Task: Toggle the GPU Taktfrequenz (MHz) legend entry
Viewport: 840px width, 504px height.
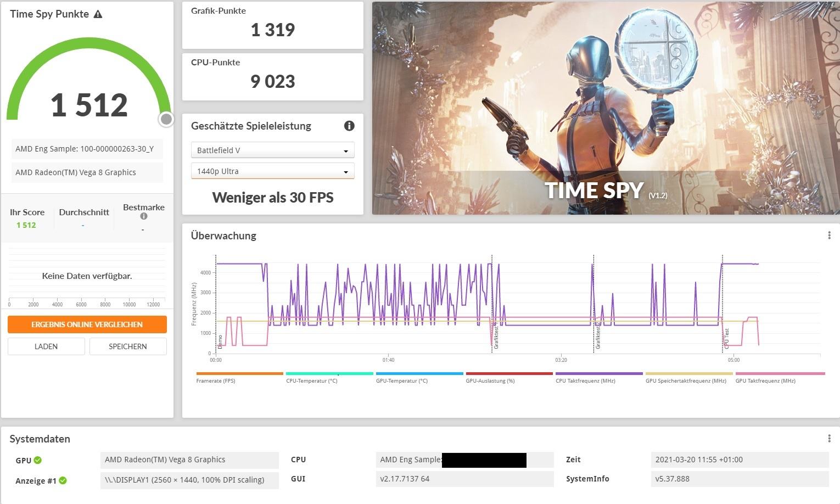Action: coord(780,378)
